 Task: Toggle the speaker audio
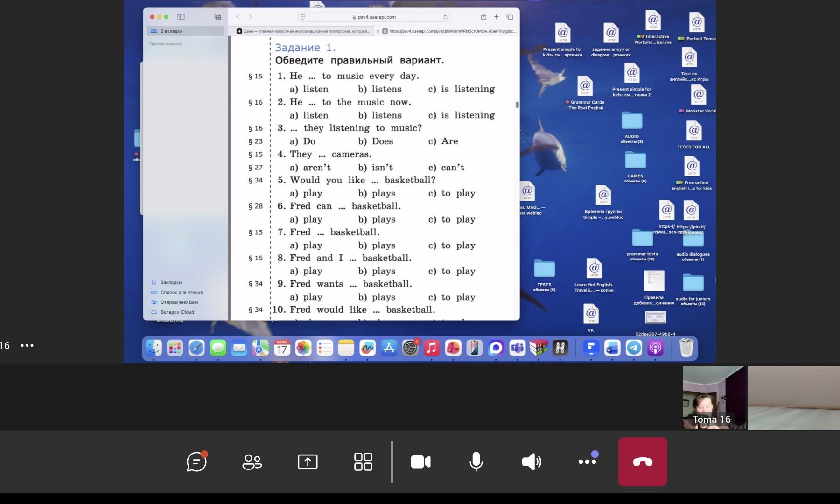click(532, 462)
